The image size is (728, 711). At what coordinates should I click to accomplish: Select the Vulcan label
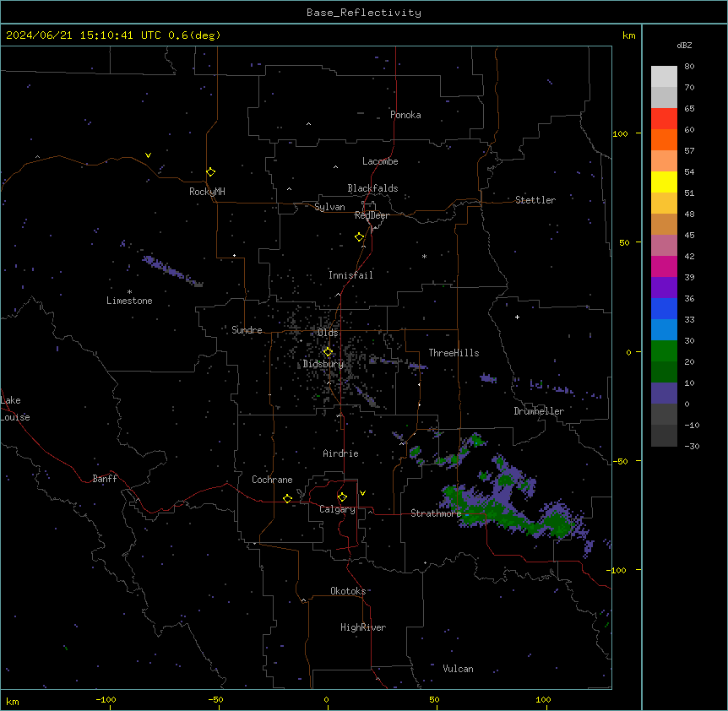pos(459,669)
